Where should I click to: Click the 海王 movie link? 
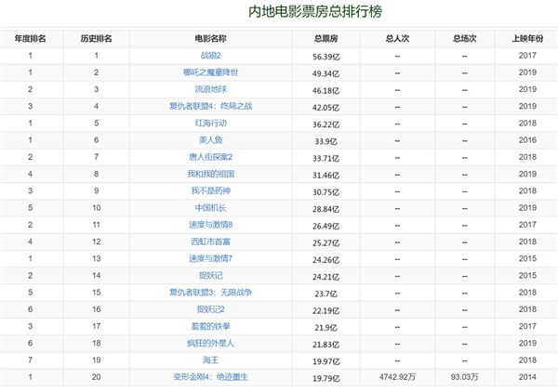[211, 360]
